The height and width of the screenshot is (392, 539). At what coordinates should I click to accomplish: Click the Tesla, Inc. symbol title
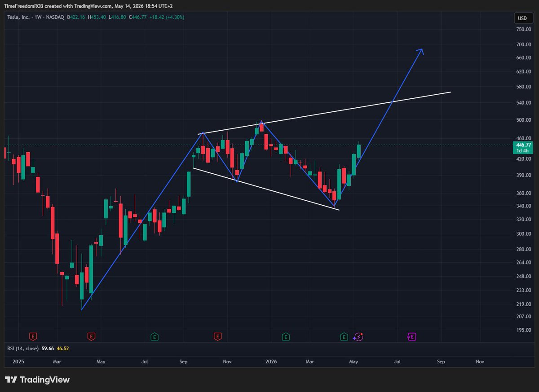pyautogui.click(x=19, y=17)
